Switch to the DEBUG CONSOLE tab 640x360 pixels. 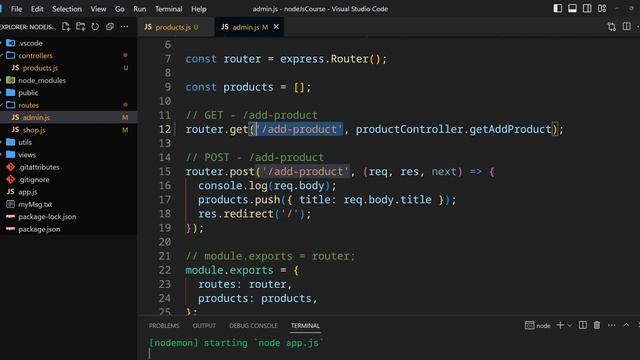253,325
